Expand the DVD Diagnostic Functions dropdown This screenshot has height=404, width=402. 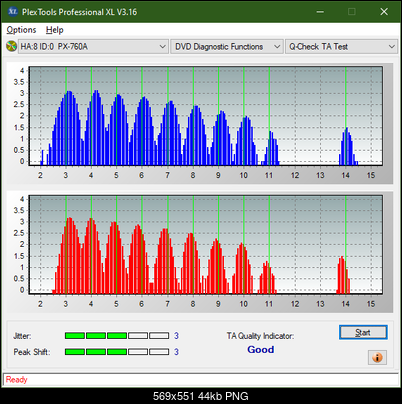[227, 46]
